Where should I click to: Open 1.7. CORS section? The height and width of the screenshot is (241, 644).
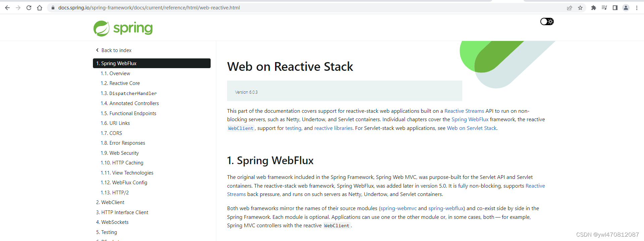pos(111,133)
